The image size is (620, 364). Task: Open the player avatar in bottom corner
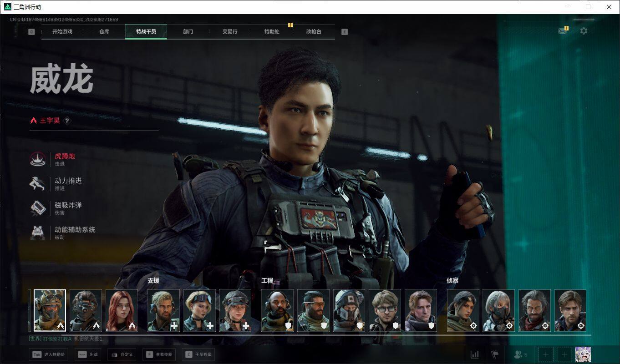click(x=583, y=354)
